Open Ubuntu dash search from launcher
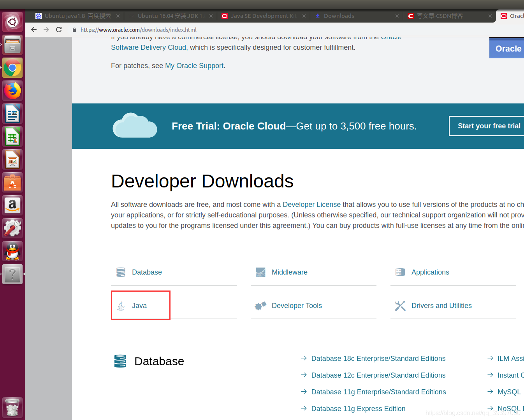The image size is (524, 420). 12,21
